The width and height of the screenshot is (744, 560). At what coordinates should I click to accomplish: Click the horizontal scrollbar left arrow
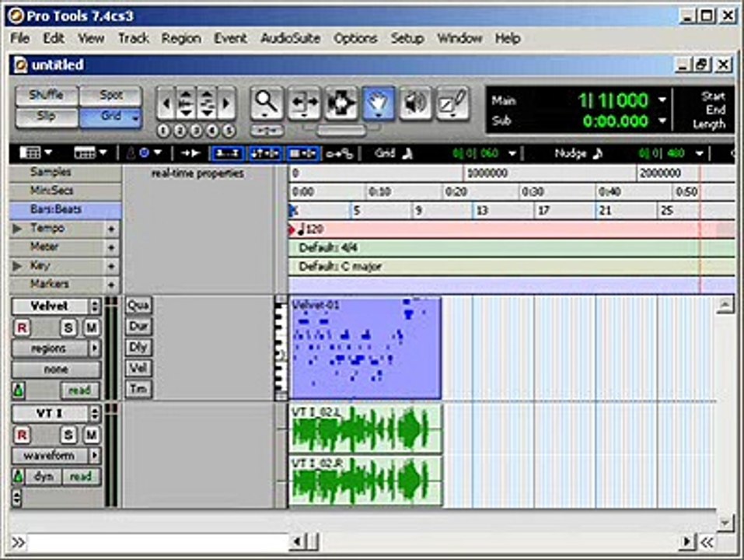coord(297,541)
